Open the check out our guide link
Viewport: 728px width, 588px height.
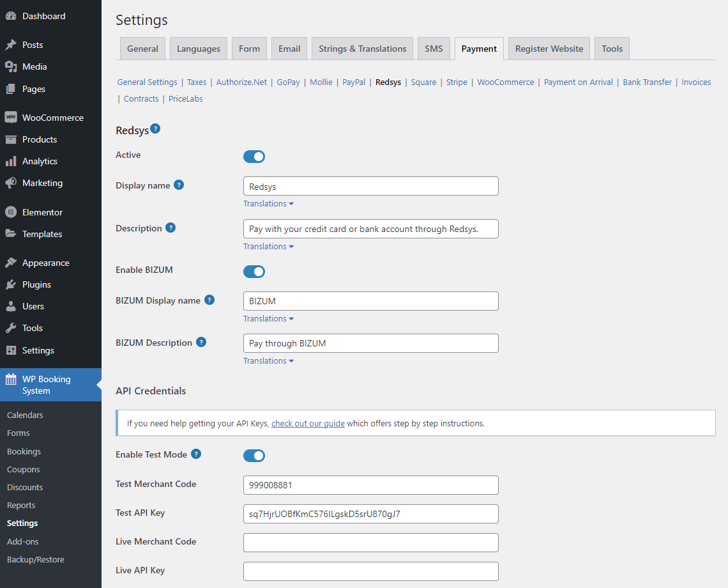308,424
